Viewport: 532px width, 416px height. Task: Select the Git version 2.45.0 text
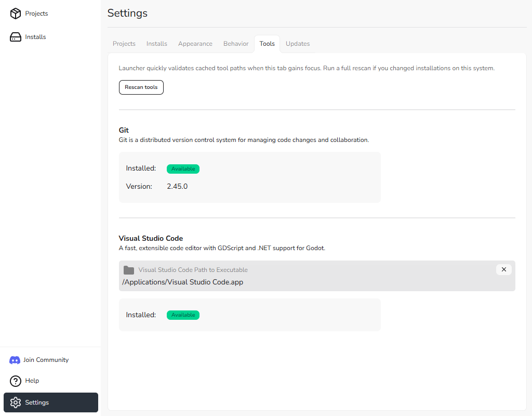[x=177, y=187]
